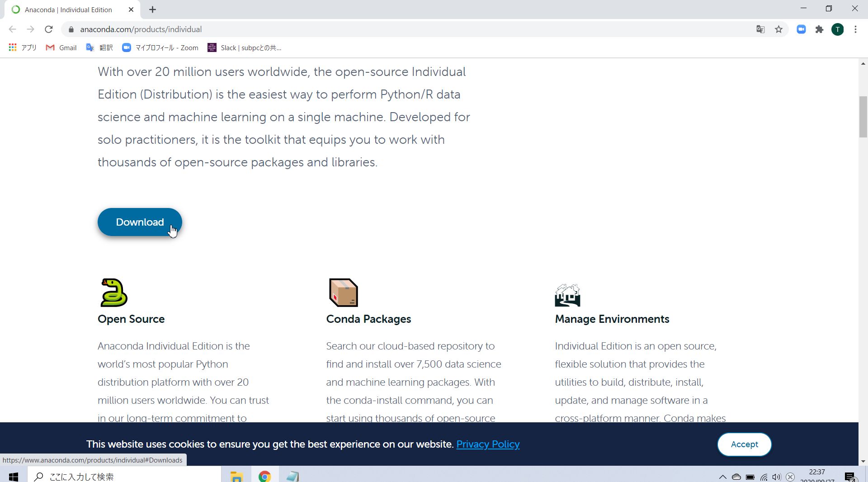Screen dimensions: 868x482
Task: Reload the current page
Action: point(49,29)
